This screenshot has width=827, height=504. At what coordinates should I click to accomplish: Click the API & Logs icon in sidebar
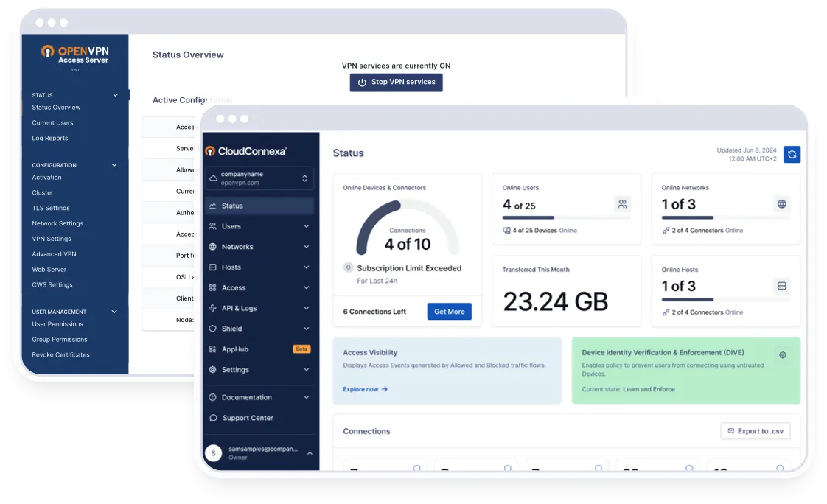[x=212, y=308]
